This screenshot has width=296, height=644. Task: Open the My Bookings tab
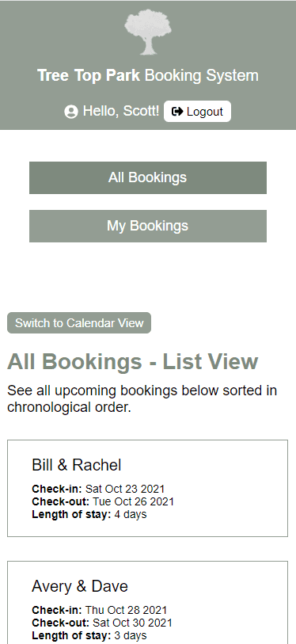[x=148, y=226]
